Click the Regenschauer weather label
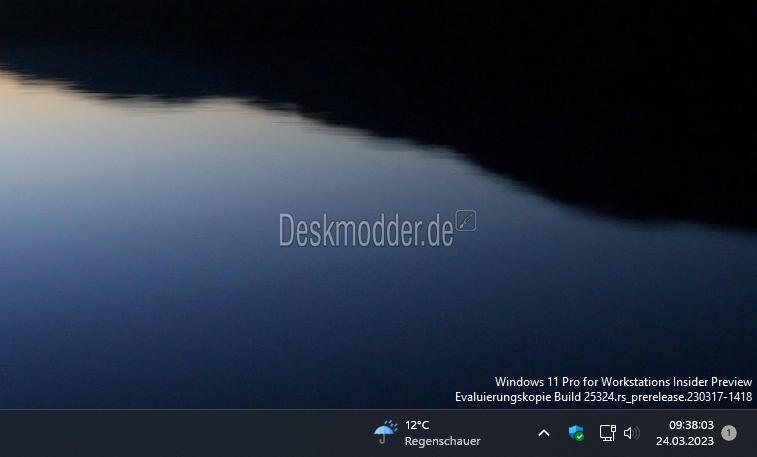757x457 pixels. [443, 441]
